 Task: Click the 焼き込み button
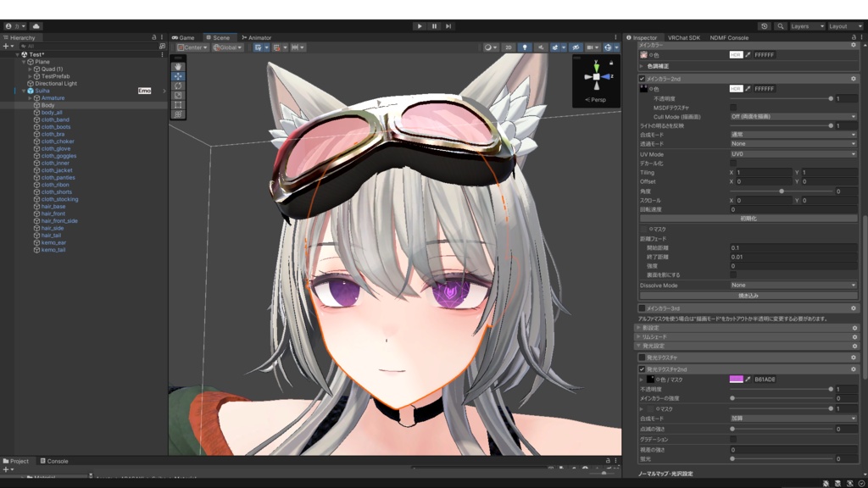point(748,296)
